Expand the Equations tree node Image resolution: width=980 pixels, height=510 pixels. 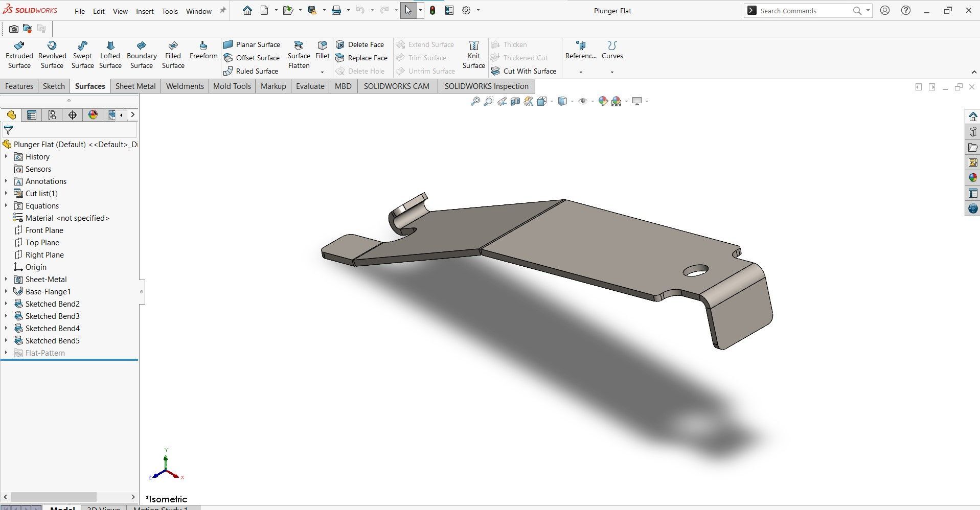(x=6, y=205)
